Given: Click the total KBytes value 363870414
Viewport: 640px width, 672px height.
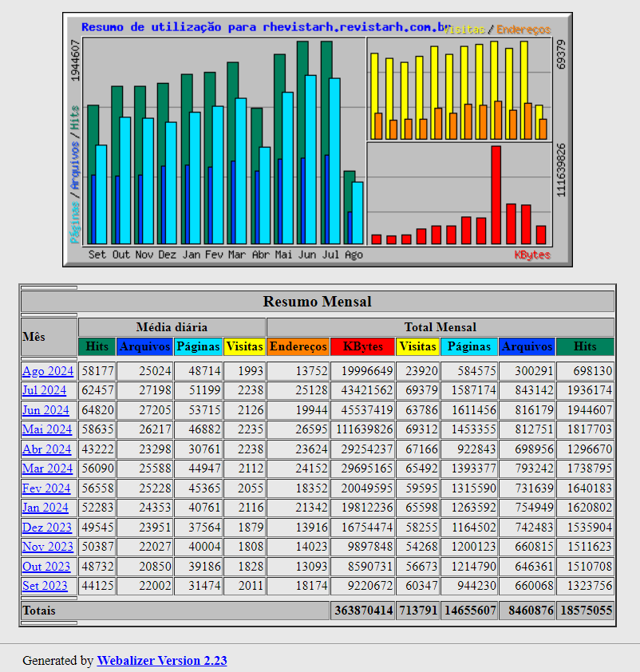Looking at the screenshot, I should point(364,611).
